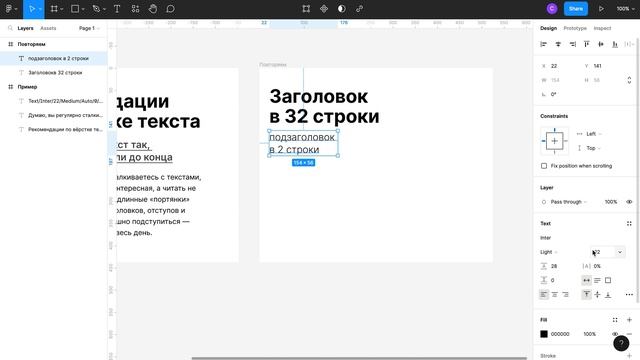Switch to the Prototype tab
This screenshot has height=360, width=640.
click(x=575, y=28)
